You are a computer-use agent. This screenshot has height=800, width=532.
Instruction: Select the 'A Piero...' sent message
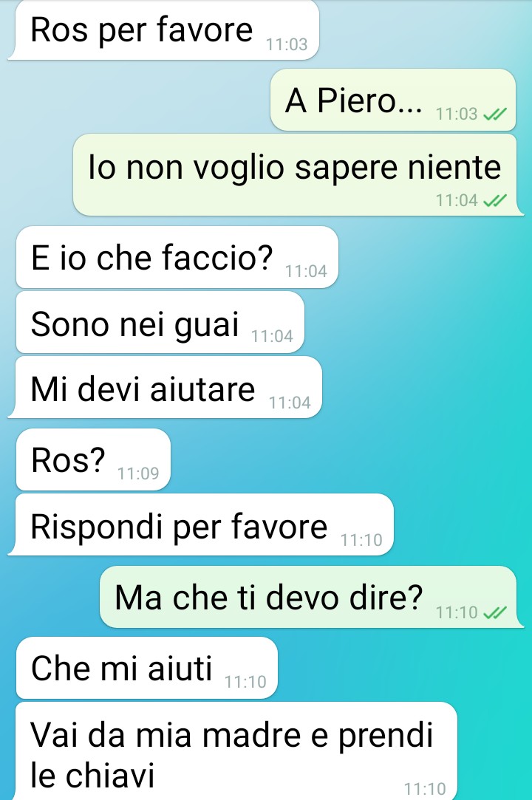click(x=393, y=100)
